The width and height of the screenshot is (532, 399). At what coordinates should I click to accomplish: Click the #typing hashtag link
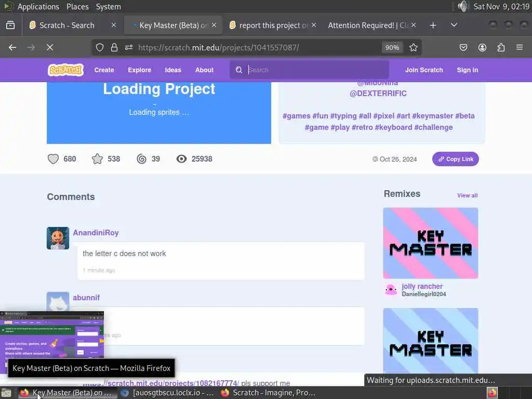pos(343,116)
